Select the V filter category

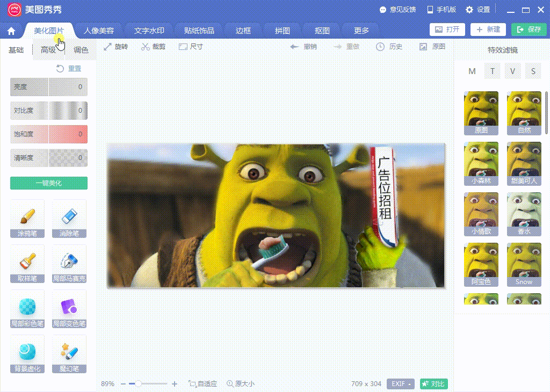coord(513,71)
